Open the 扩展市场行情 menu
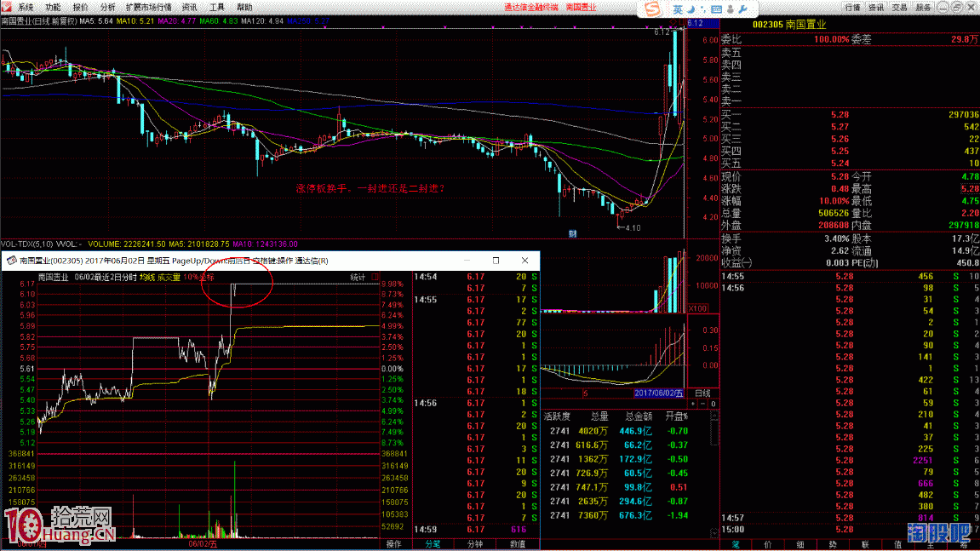The height and width of the screenshot is (551, 980). [x=148, y=7]
